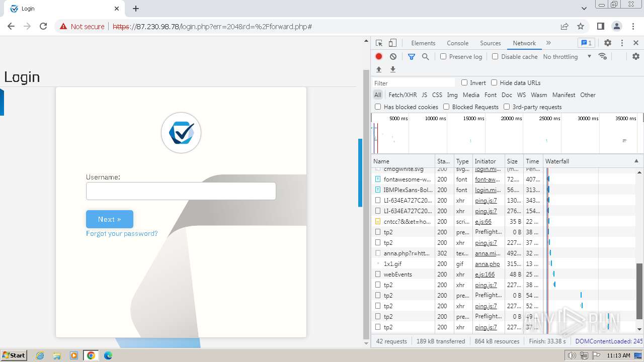Switch to the Console tab

[x=457, y=43]
